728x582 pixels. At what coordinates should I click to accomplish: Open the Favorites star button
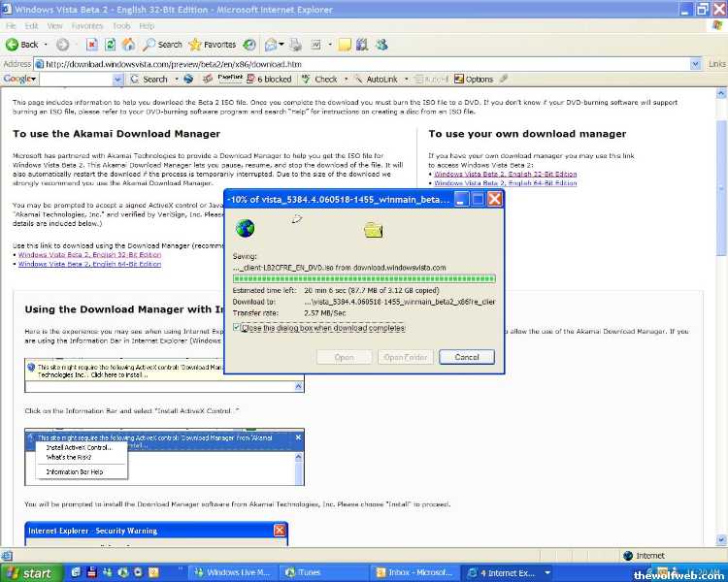[x=213, y=45]
